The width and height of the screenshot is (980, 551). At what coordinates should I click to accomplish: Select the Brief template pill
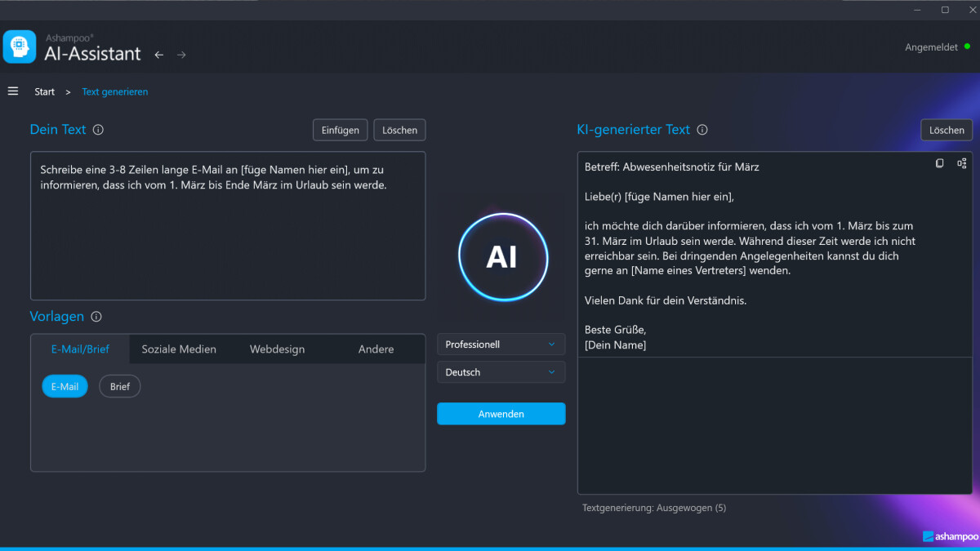120,386
